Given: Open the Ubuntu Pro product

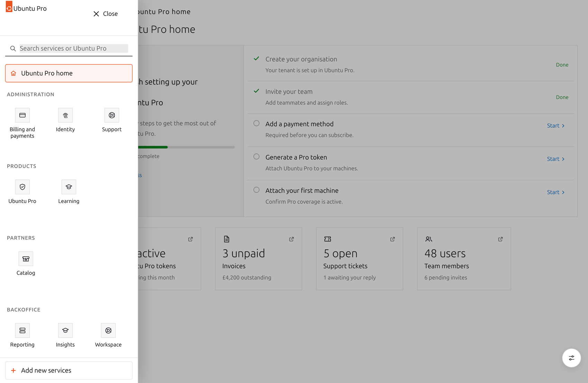Looking at the screenshot, I should [x=22, y=192].
